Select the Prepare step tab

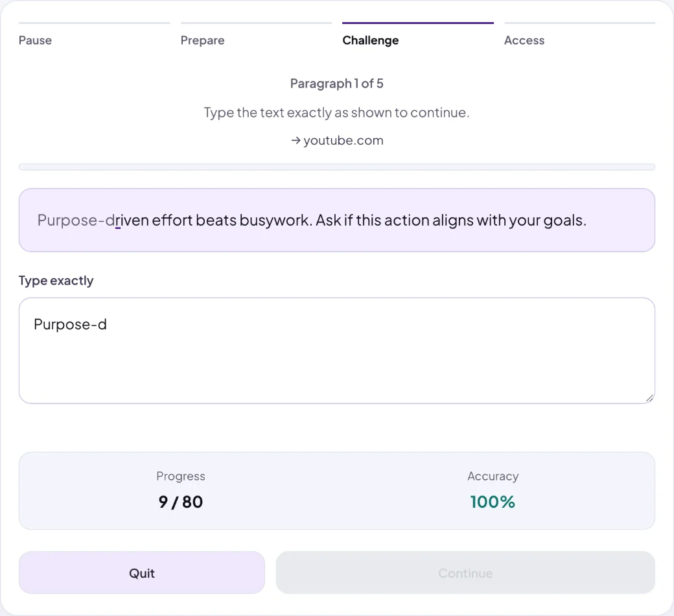click(202, 40)
